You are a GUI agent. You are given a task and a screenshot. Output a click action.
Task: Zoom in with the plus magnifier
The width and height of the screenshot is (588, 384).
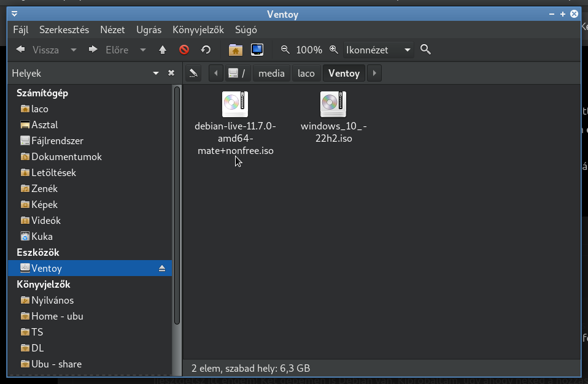tap(333, 50)
